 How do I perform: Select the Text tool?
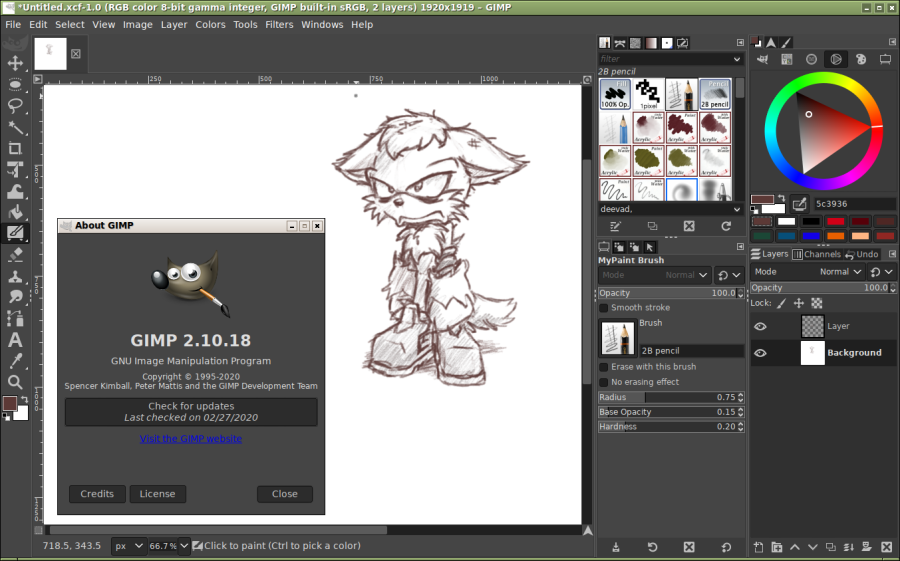point(15,339)
